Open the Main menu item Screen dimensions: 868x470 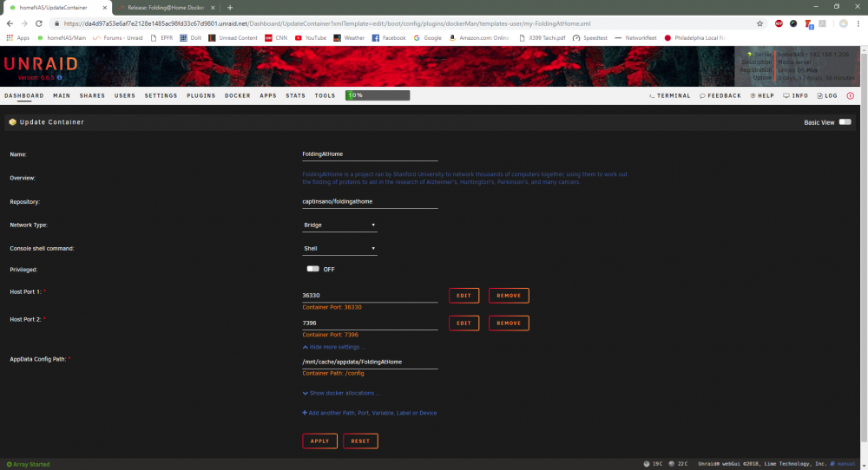(62, 95)
